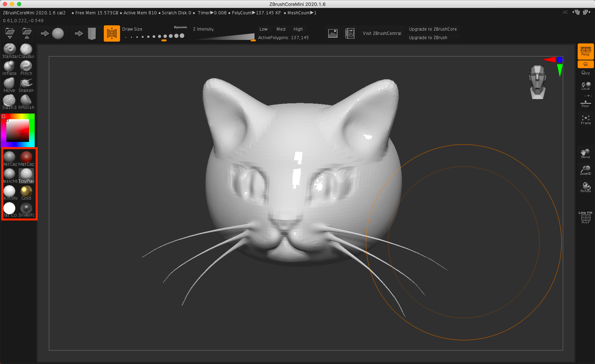Select the Slash3 brush tool
This screenshot has height=364, width=595.
point(10,101)
